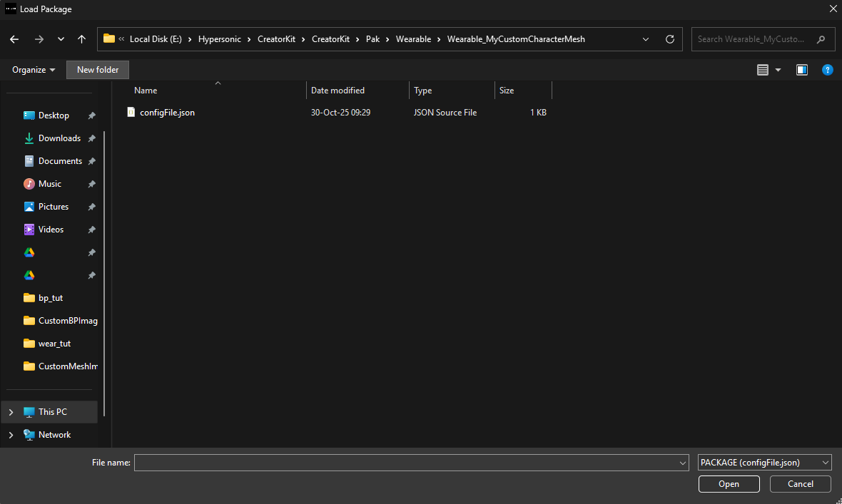Unpin the Desktop quick access item
The image size is (842, 504).
point(91,115)
